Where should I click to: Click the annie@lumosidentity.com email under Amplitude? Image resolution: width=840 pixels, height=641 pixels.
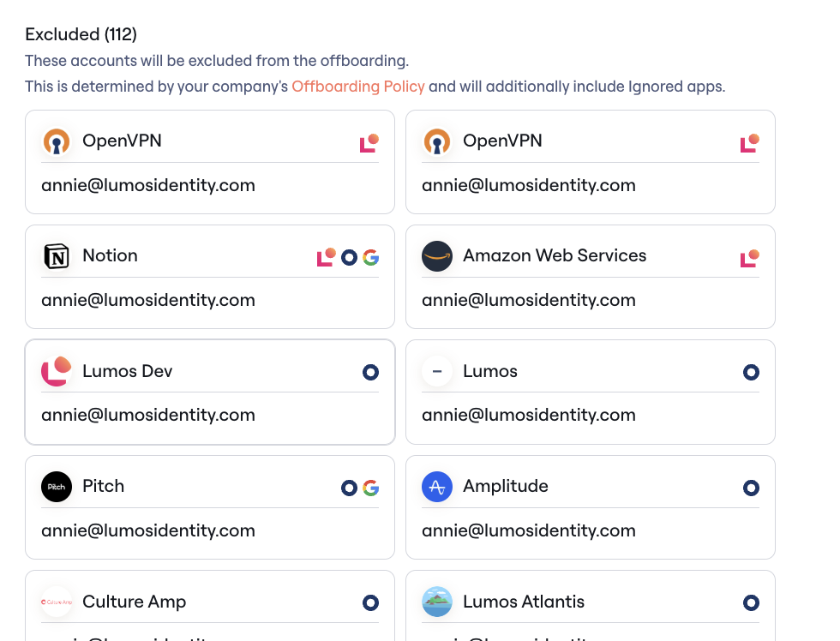529,530
